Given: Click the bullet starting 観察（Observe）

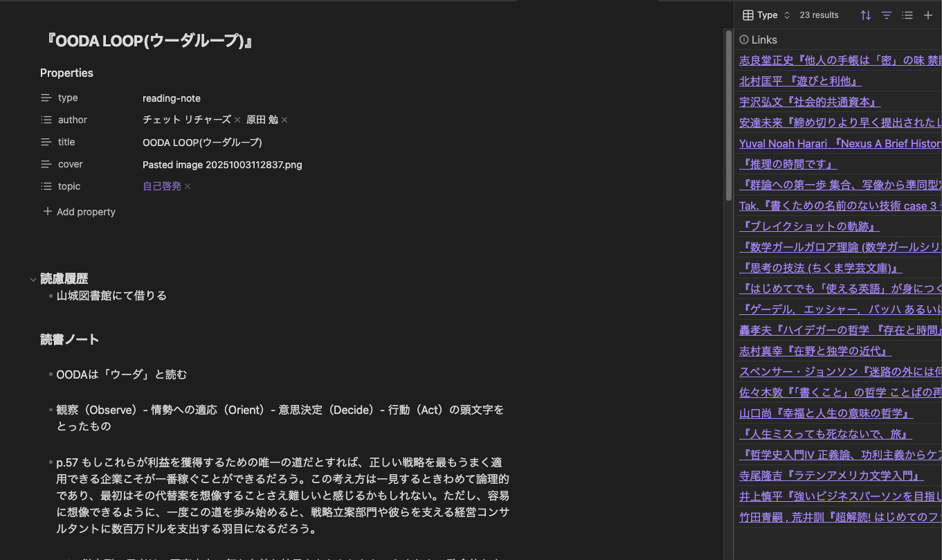Looking at the screenshot, I should (x=280, y=418).
